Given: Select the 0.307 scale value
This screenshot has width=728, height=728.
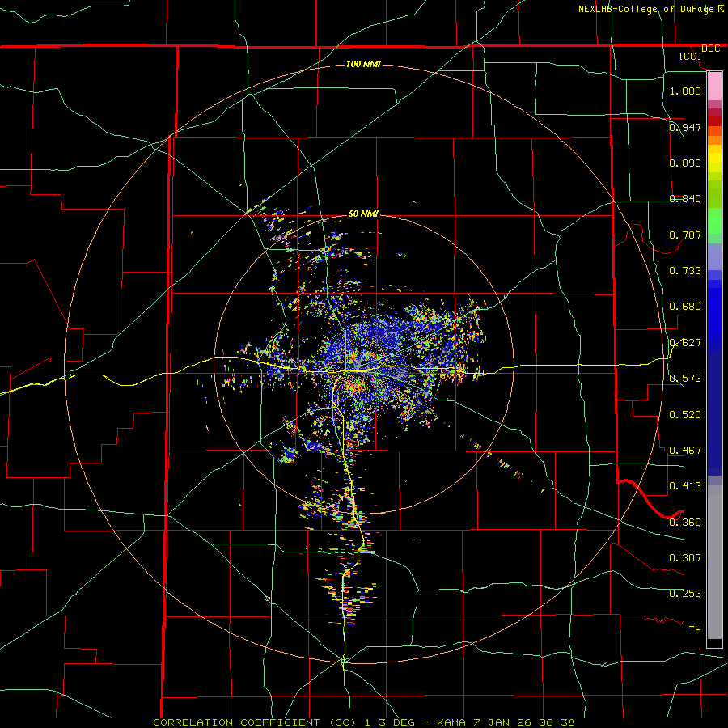Looking at the screenshot, I should [x=685, y=558].
